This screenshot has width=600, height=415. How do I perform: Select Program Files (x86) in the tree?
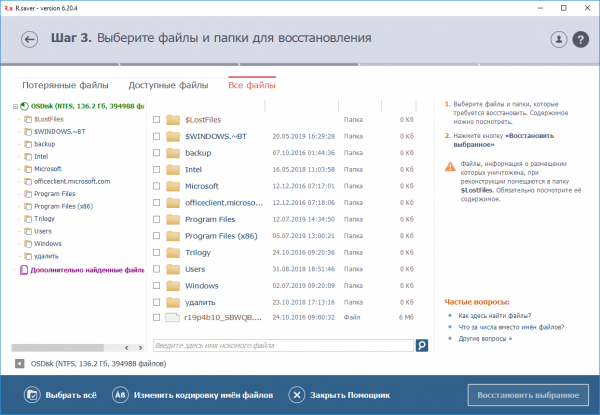64,206
